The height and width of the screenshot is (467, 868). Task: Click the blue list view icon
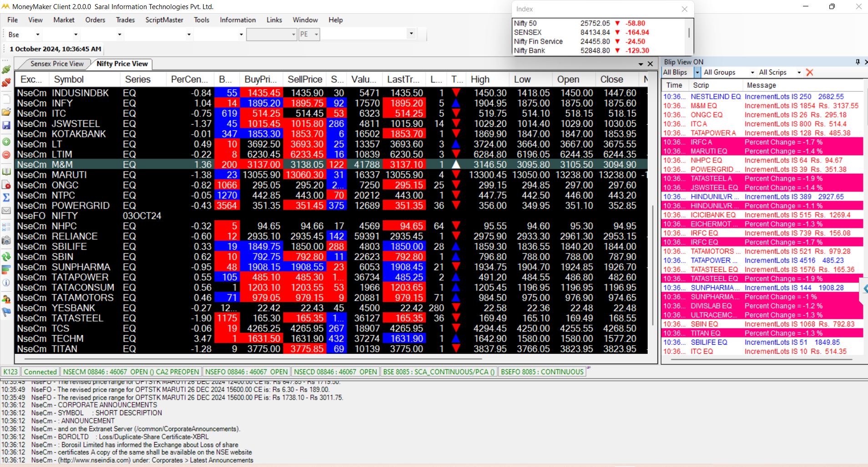pos(6,226)
